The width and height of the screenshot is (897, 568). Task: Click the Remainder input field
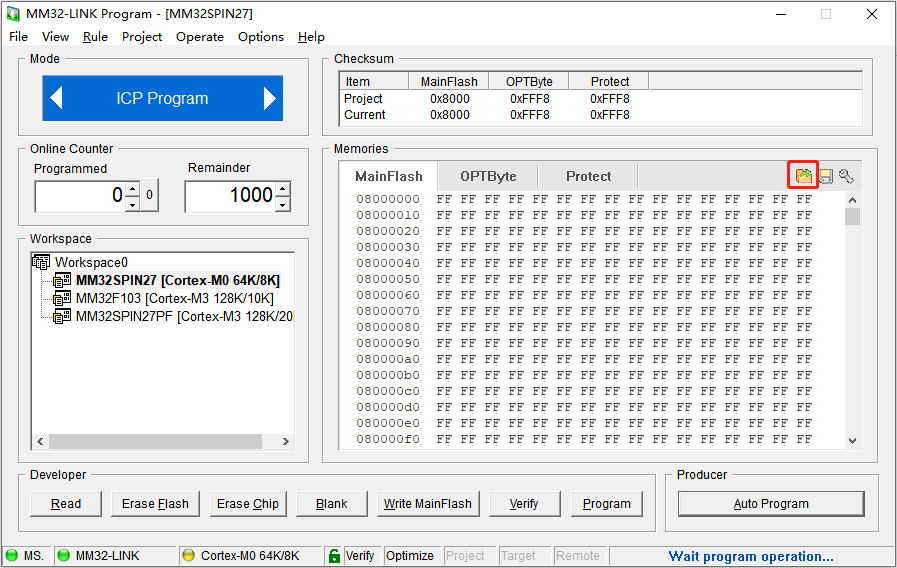click(x=230, y=196)
